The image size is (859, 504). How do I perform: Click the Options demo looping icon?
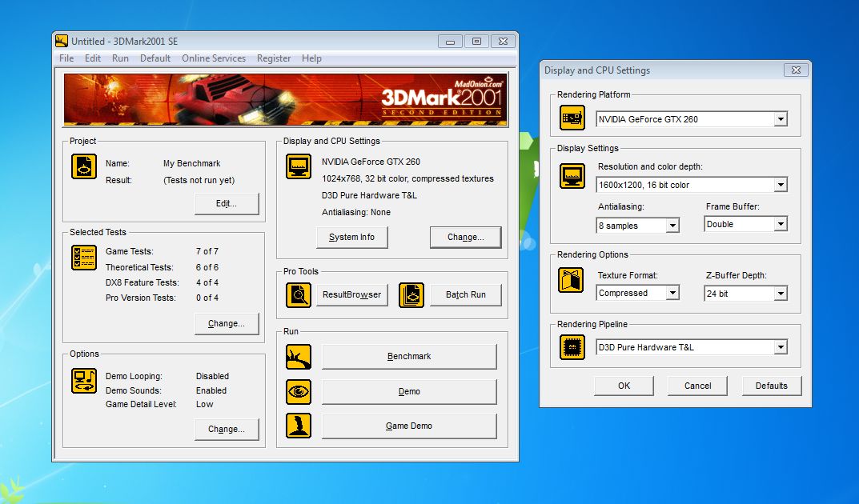(84, 381)
